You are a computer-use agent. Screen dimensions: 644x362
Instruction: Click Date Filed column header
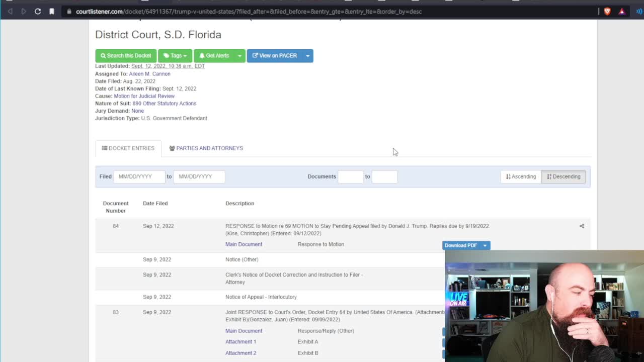point(155,204)
